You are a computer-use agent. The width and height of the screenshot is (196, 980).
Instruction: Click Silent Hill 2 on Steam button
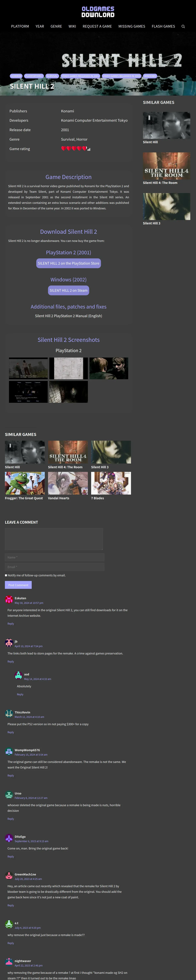tap(68, 290)
